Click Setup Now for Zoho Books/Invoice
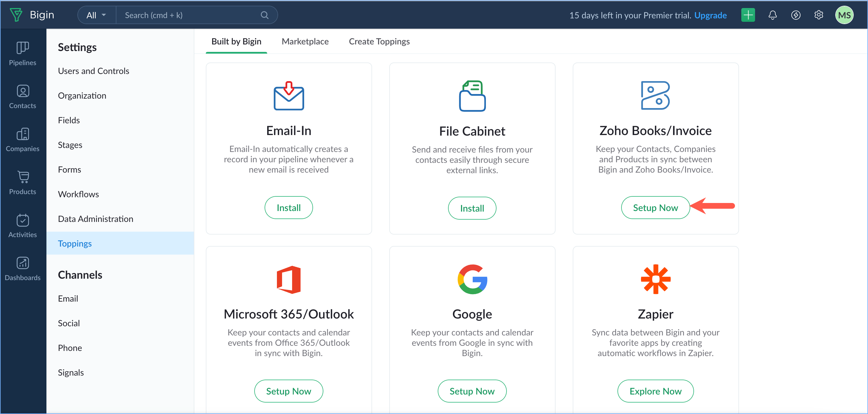 click(x=655, y=208)
